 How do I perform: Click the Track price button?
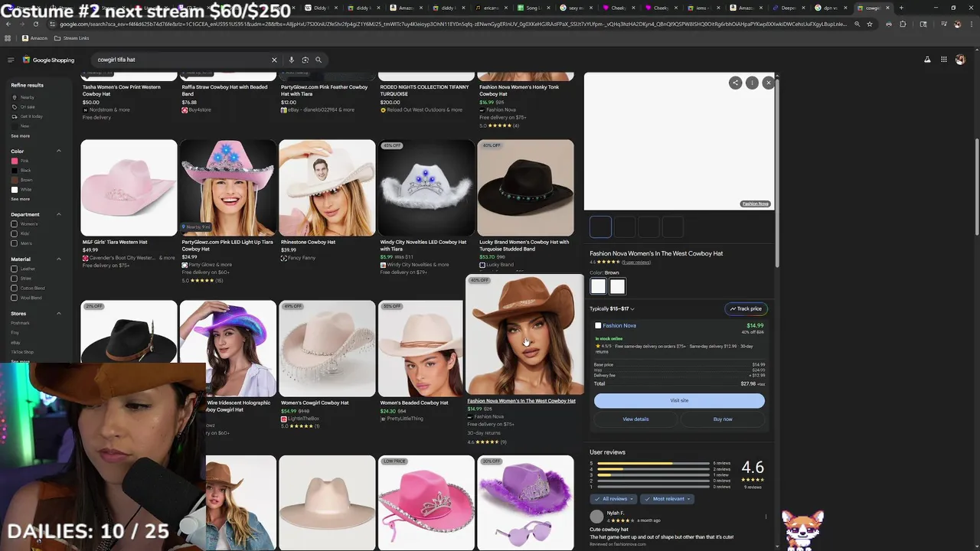point(746,308)
